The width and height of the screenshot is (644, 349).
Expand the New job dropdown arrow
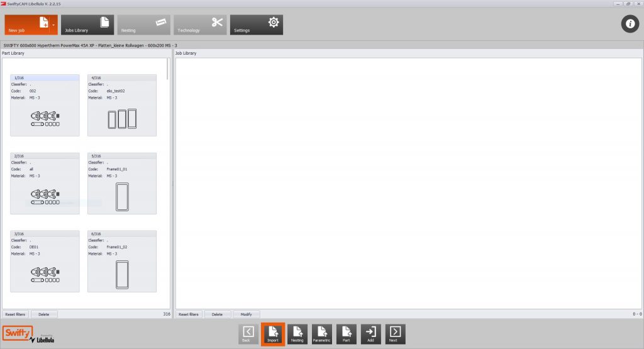coord(54,25)
